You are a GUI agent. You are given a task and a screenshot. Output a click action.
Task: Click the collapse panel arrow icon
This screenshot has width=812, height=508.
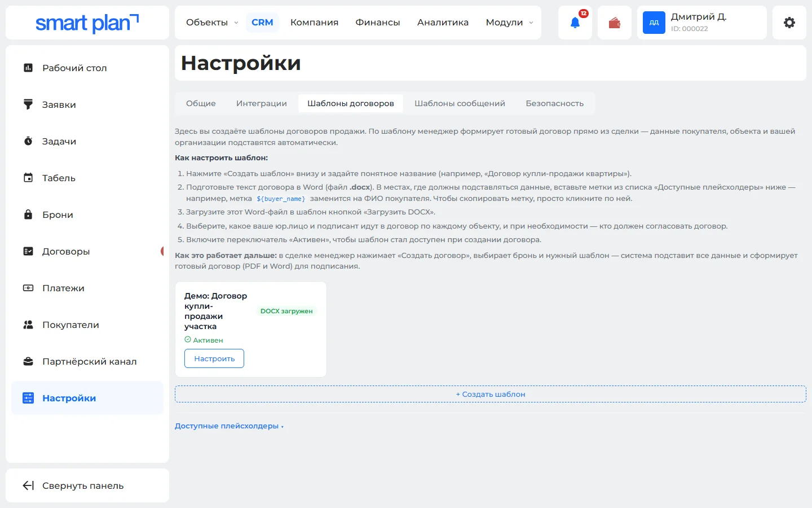coord(28,485)
